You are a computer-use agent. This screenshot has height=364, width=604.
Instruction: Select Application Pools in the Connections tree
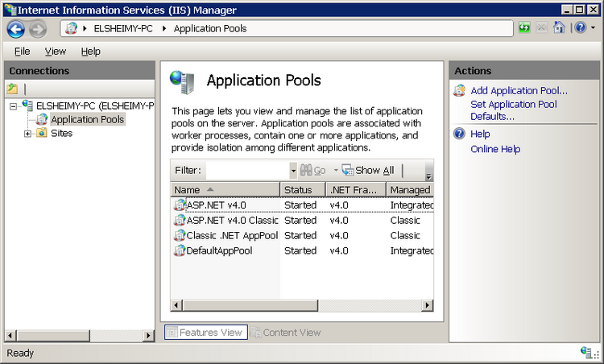point(87,120)
